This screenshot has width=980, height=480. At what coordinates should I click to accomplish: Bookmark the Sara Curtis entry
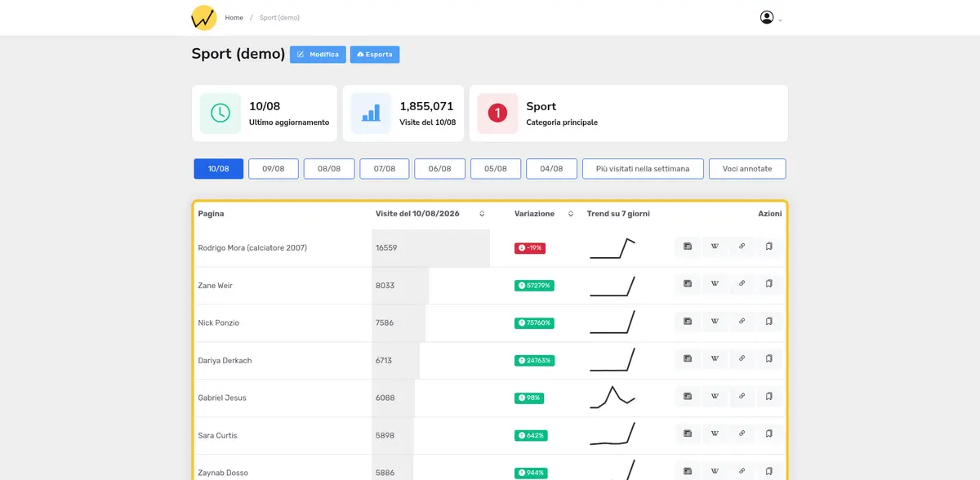[x=769, y=434]
